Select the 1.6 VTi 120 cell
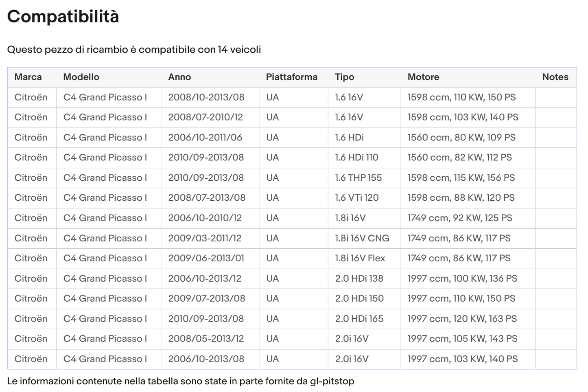This screenshot has height=392, width=588. coord(356,198)
